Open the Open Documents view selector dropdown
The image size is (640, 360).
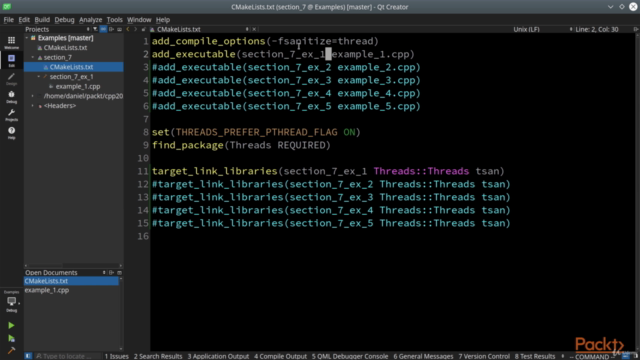(x=104, y=273)
